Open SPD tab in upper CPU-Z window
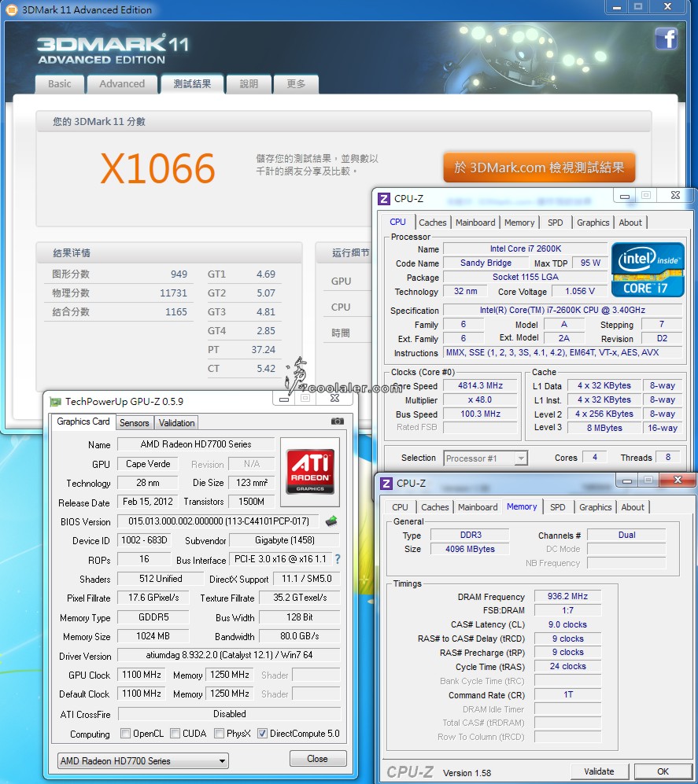 tap(556, 223)
